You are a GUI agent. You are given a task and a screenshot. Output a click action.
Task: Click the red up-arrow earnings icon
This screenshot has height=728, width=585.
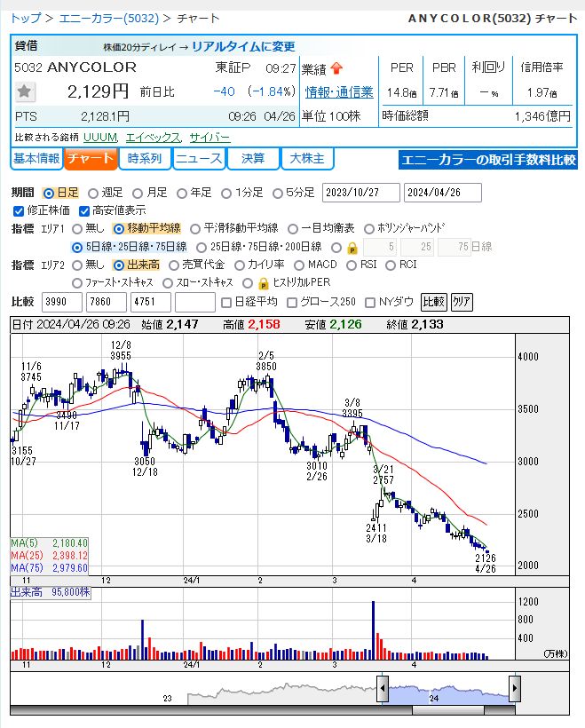pos(336,68)
